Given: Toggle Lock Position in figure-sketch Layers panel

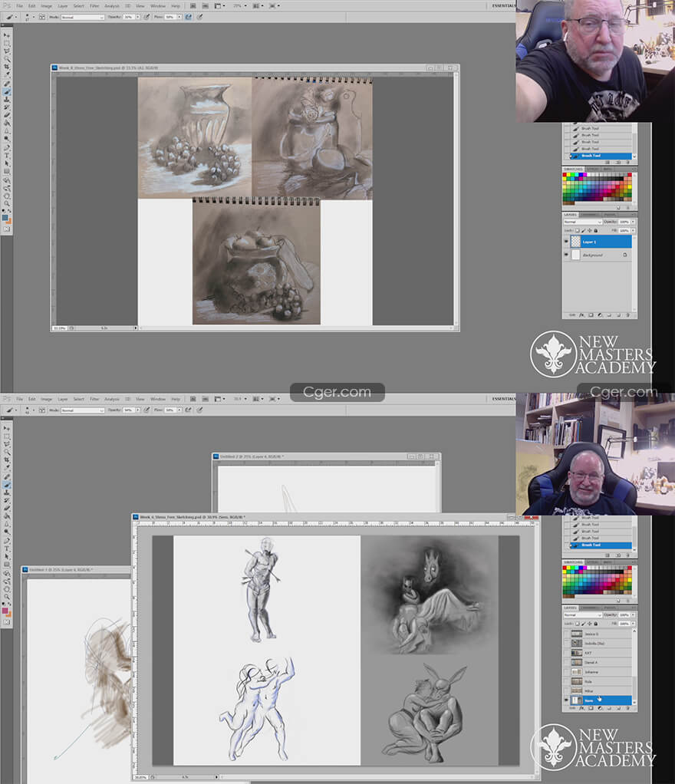Looking at the screenshot, I should coord(590,624).
